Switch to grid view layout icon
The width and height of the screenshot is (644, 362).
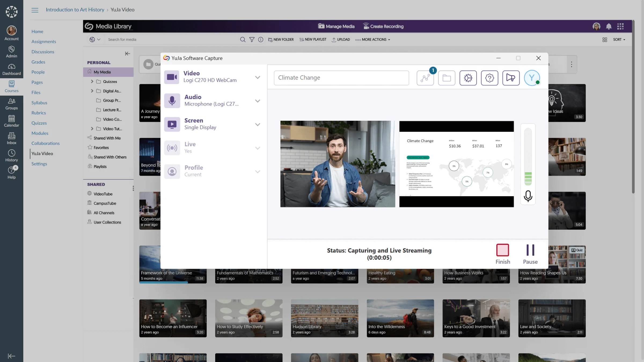coord(605,40)
